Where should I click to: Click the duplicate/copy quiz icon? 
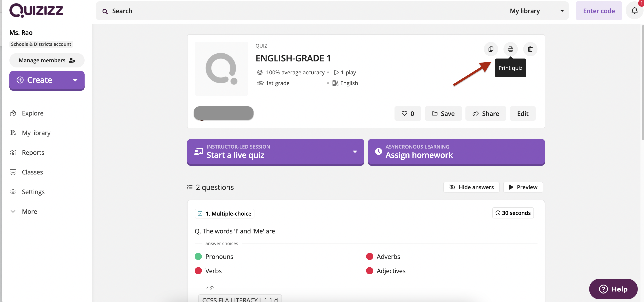491,49
